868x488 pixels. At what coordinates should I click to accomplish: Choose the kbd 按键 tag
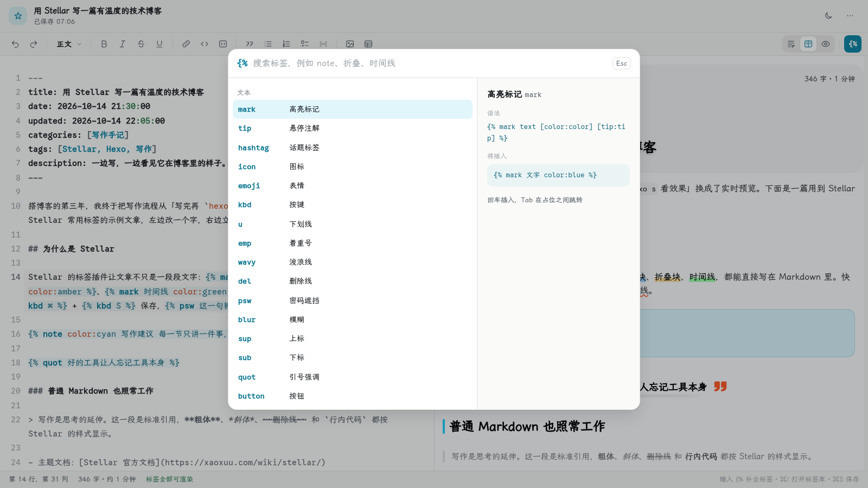click(353, 205)
